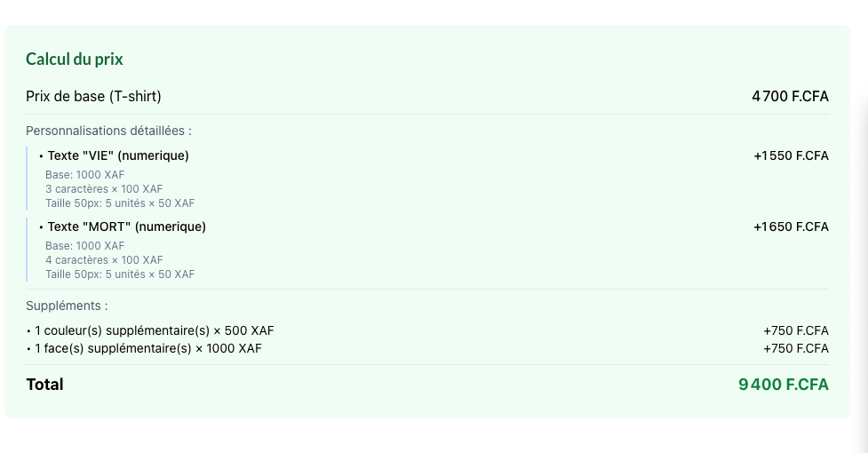The image size is (868, 453).
Task: Select the "Prix de base (T-shirt)" label
Action: coord(93,96)
